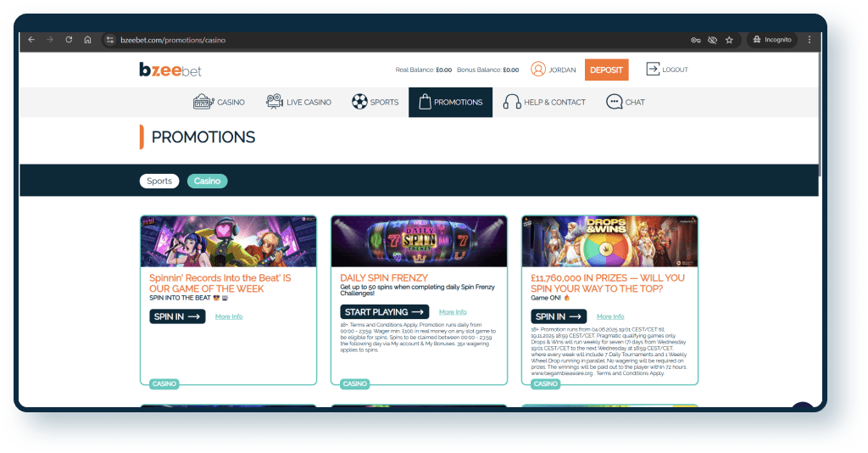868x453 pixels.
Task: Open More Info for Game of the Week
Action: 229,316
